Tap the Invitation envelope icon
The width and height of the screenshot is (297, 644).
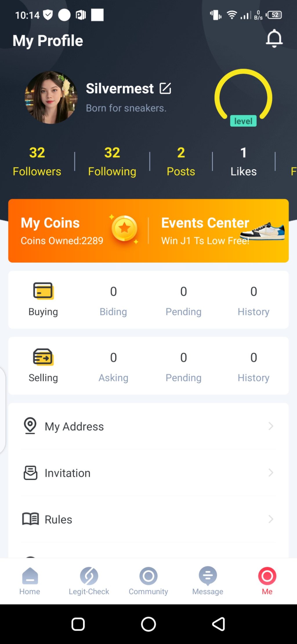tap(30, 473)
